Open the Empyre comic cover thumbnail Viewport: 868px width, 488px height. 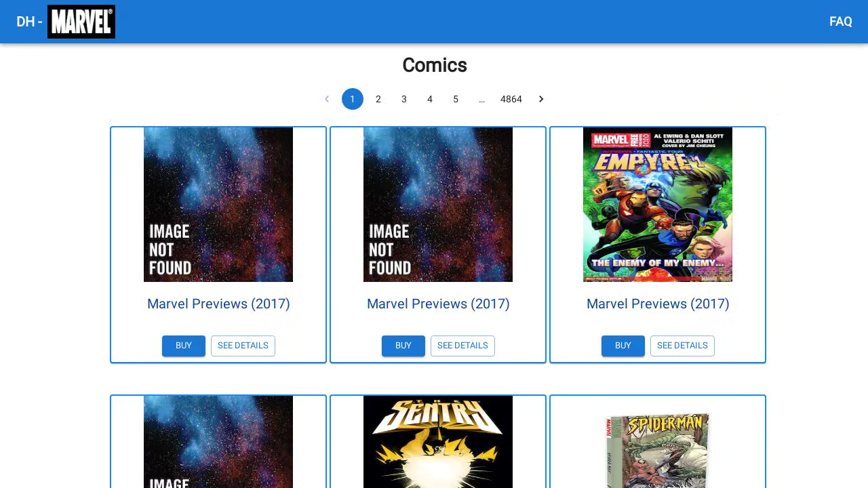pos(658,205)
